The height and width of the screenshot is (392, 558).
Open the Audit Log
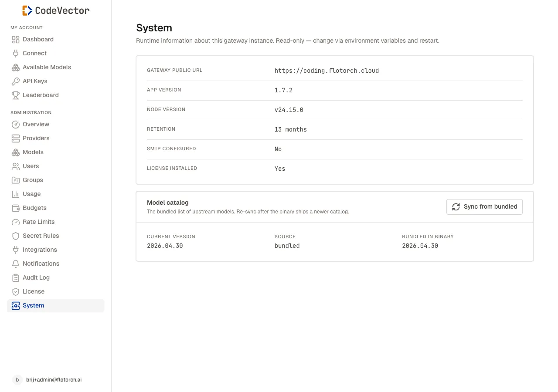tap(55, 278)
